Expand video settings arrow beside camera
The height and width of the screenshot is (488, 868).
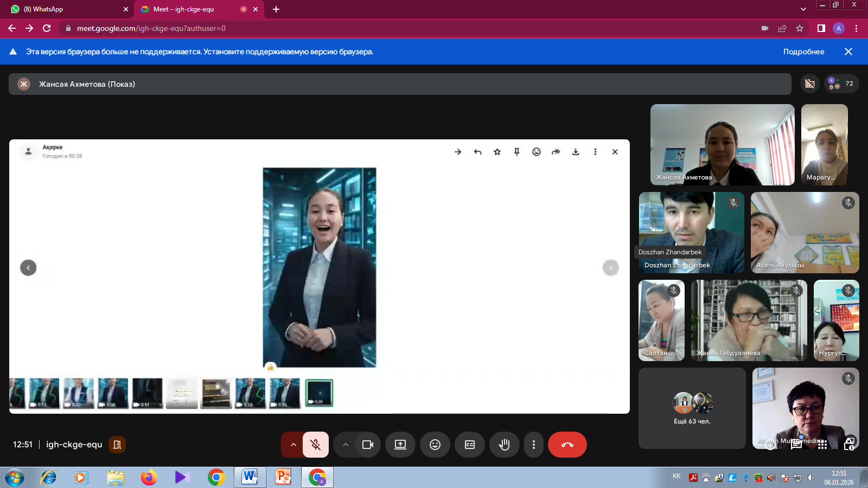click(345, 445)
